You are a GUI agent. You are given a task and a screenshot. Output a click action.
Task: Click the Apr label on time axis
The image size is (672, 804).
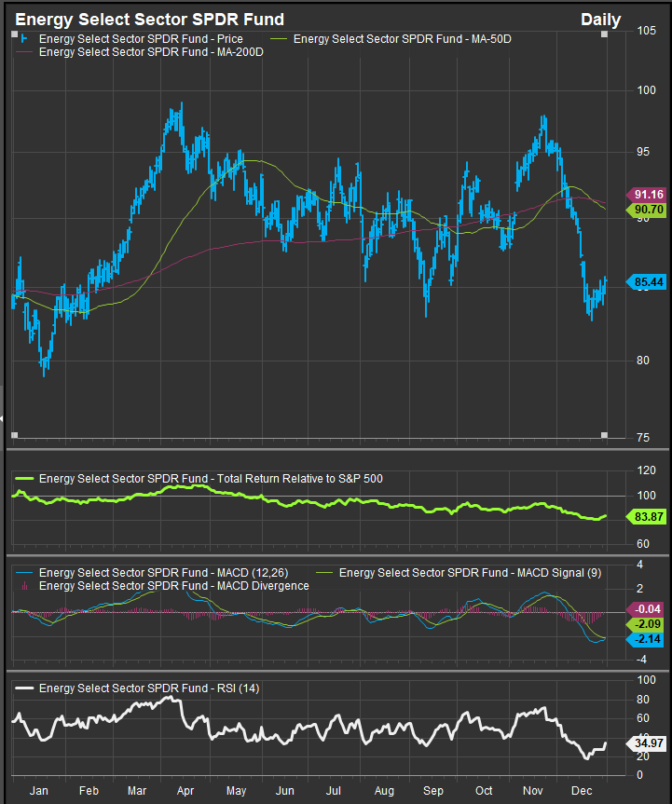click(185, 791)
